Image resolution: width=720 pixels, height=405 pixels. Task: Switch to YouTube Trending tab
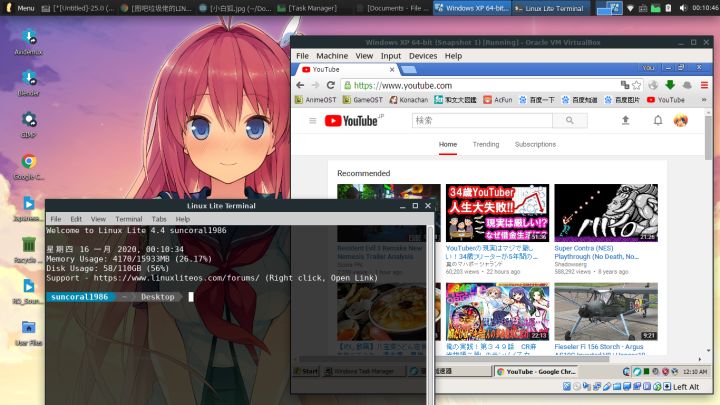click(486, 144)
